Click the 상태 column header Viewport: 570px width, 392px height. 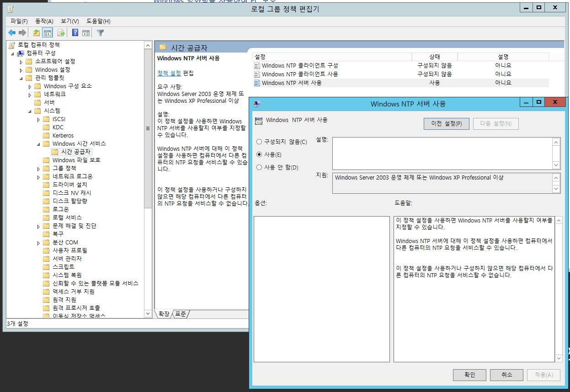pyautogui.click(x=434, y=57)
